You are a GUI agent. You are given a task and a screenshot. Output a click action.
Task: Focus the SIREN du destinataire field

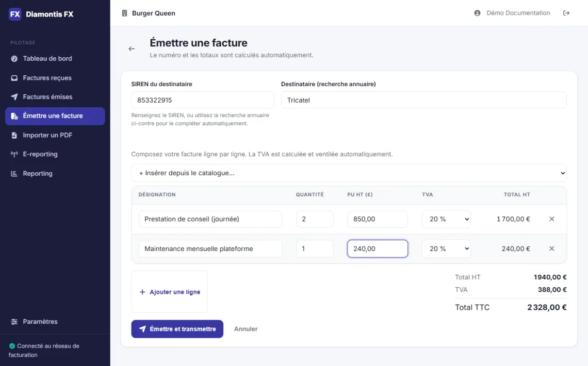pyautogui.click(x=203, y=100)
